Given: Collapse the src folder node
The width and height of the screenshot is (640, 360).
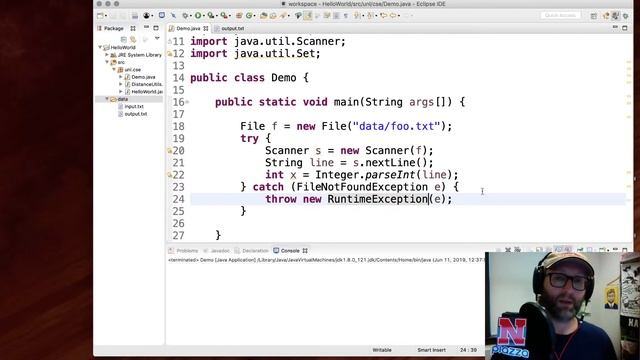Looking at the screenshot, I should click(107, 62).
